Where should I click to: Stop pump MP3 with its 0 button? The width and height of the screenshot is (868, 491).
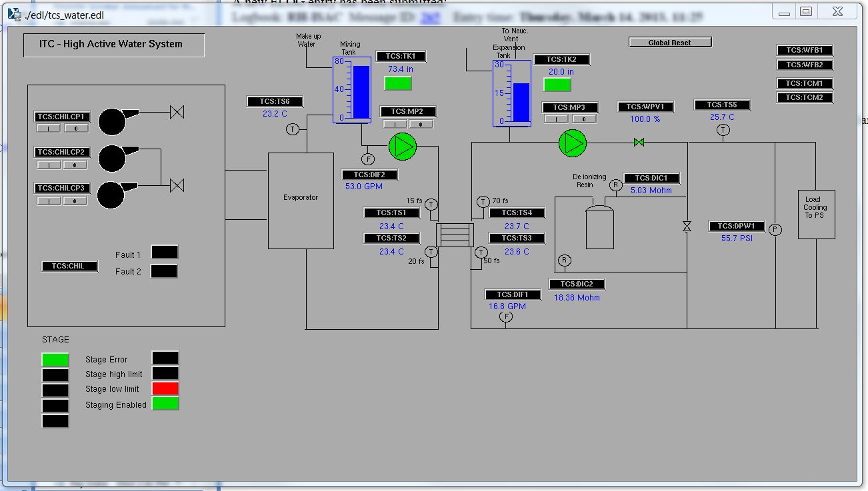[x=583, y=119]
